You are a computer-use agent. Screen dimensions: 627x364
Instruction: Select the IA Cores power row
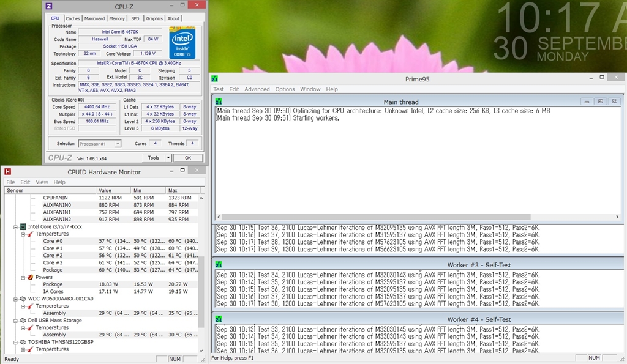101,291
